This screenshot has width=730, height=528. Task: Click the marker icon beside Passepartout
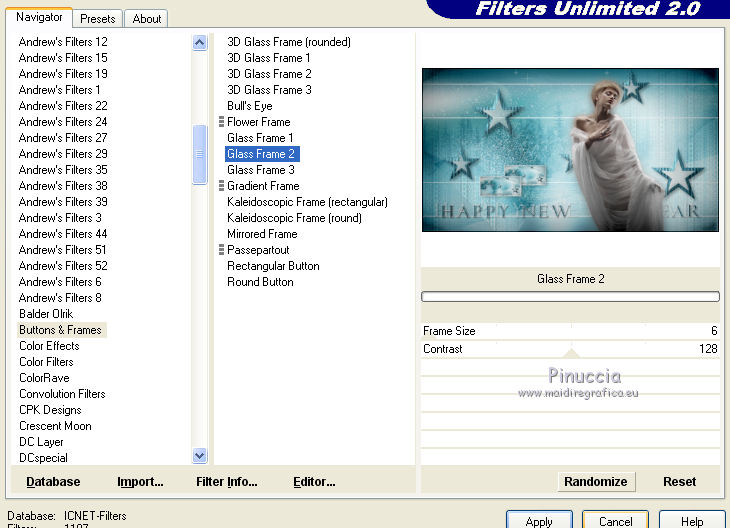(x=222, y=250)
